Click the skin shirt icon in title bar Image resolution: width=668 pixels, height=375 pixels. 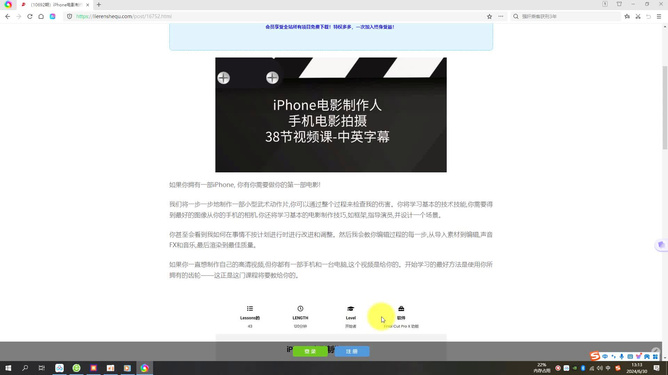(x=619, y=4)
